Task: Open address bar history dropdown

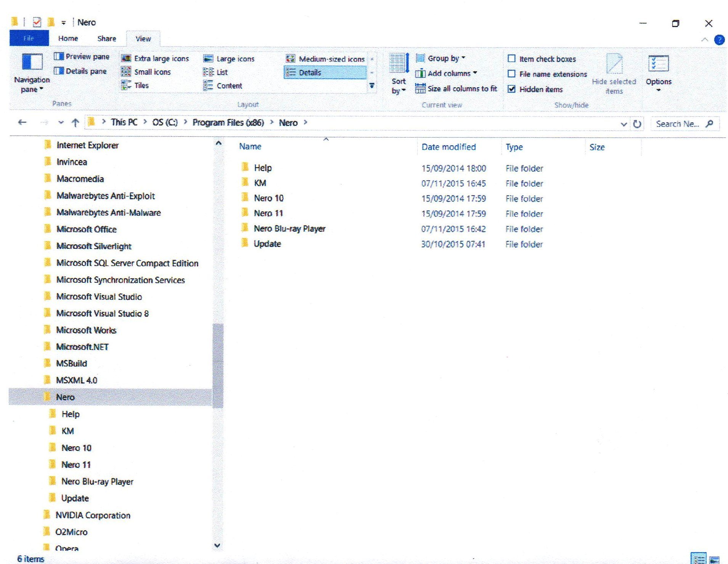Action: [624, 124]
